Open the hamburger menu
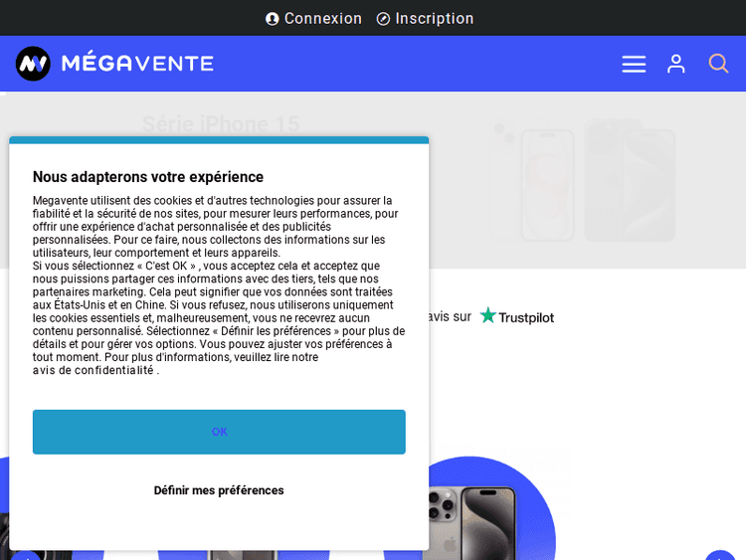The image size is (746, 560). (634, 64)
